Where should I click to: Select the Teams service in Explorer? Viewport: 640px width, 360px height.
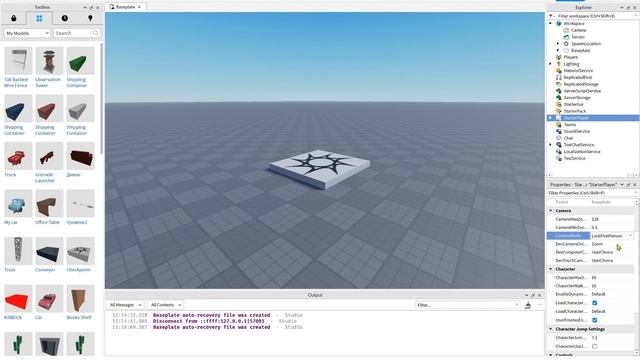[570, 124]
